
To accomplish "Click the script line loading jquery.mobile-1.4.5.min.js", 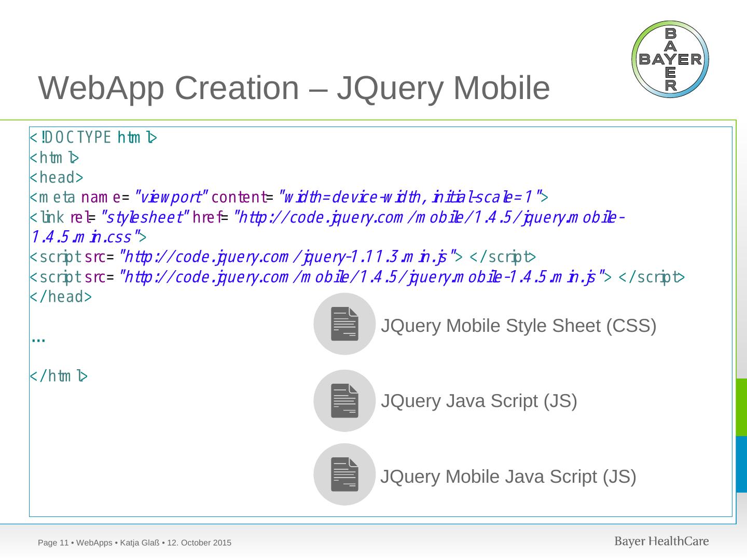I will [357, 277].
